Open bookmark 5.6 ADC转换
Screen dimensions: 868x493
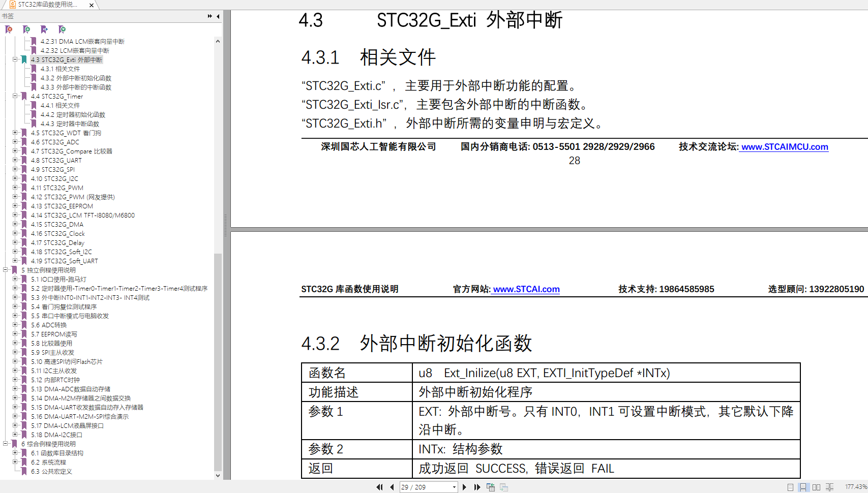click(49, 325)
